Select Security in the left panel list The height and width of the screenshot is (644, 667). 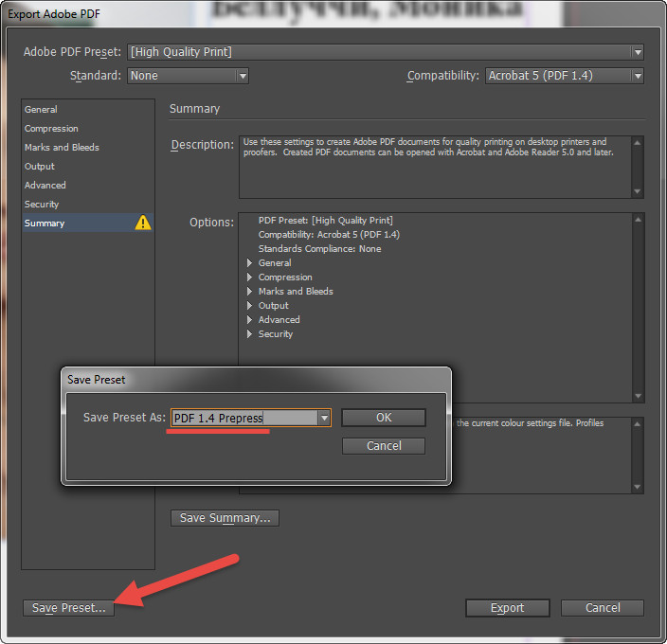pyautogui.click(x=88, y=204)
